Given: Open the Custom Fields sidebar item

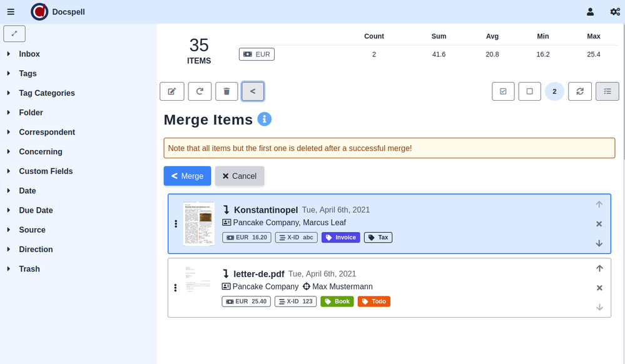Looking at the screenshot, I should pos(46,171).
